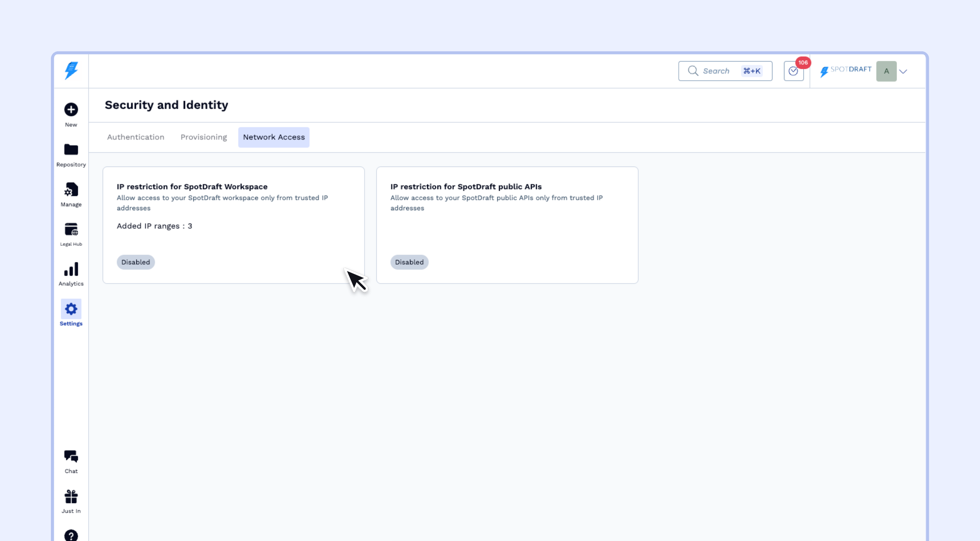Open tasks icon with 106 badge
980x541 pixels.
point(793,71)
